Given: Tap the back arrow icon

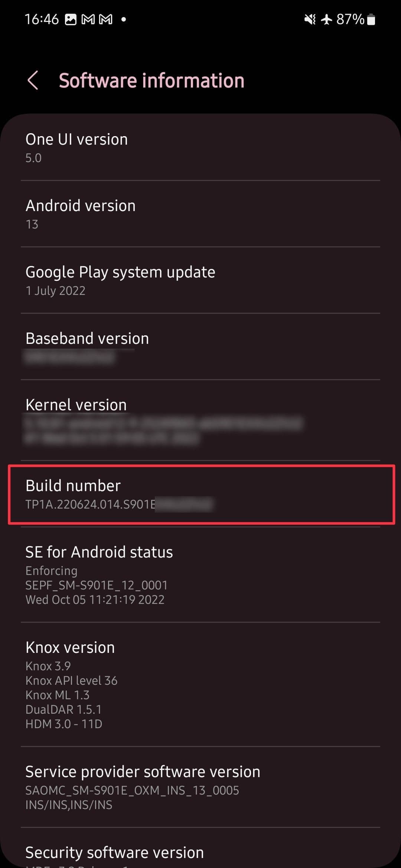Looking at the screenshot, I should point(33,80).
